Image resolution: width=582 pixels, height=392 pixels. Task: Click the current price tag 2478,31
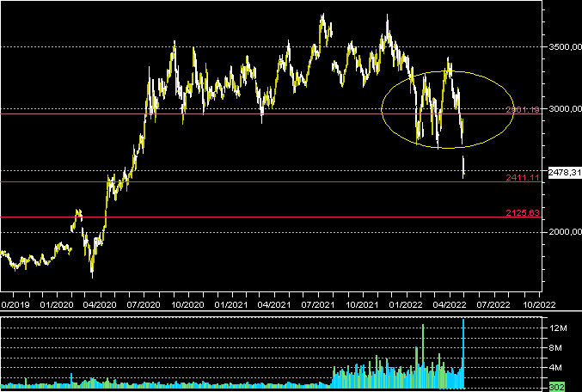[x=565, y=172]
